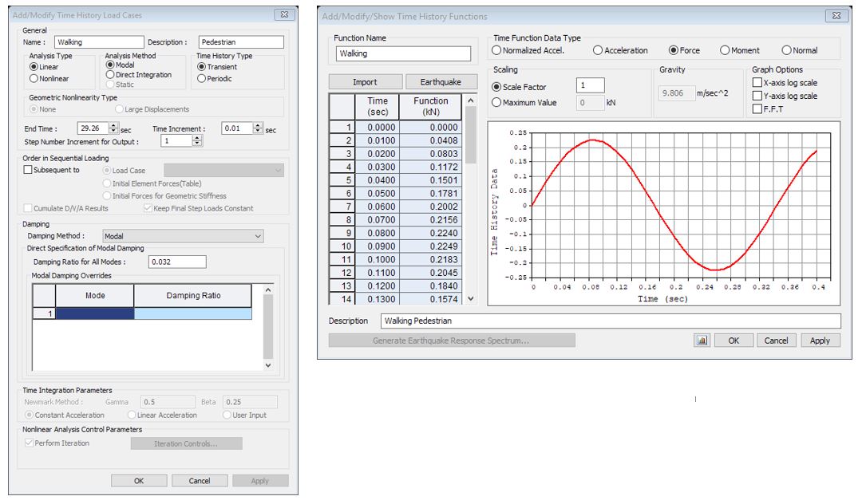862x504 pixels.
Task: Select function value 0.2249 cell
Action: pos(430,246)
